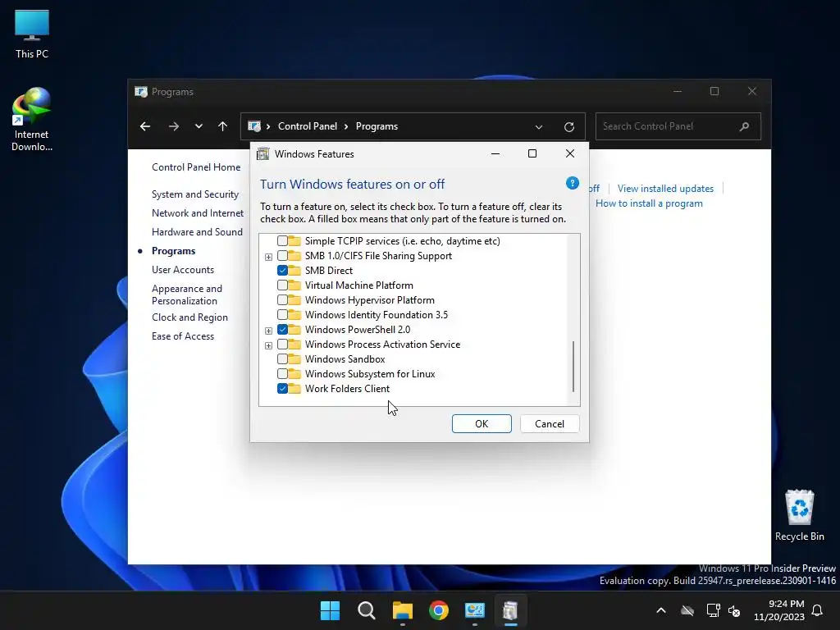This screenshot has width=840, height=630.
Task: Launch Google Chrome from taskbar
Action: (x=439, y=610)
